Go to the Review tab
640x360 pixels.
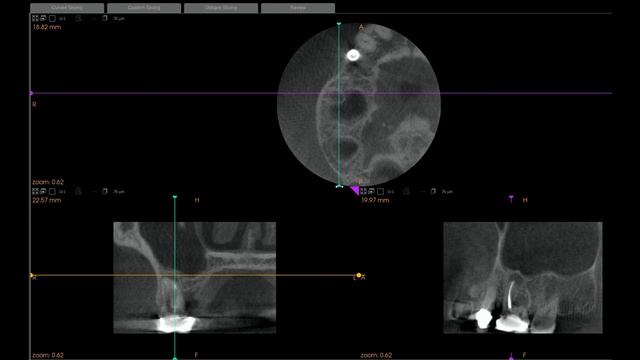click(x=298, y=8)
